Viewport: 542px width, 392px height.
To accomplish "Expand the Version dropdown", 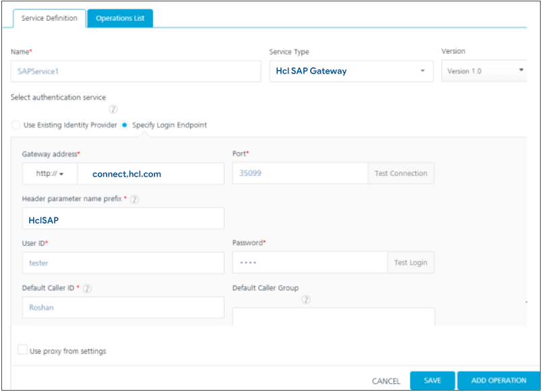I will point(484,71).
